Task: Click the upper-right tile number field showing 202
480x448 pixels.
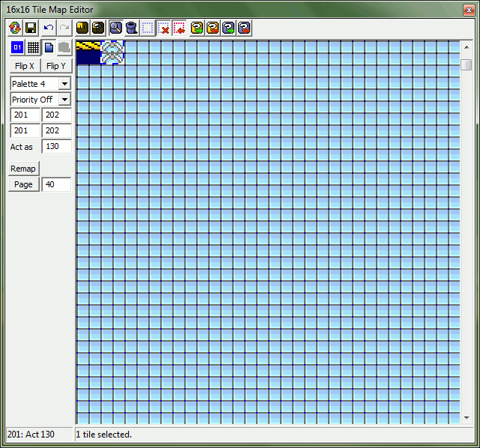Action: pos(57,115)
